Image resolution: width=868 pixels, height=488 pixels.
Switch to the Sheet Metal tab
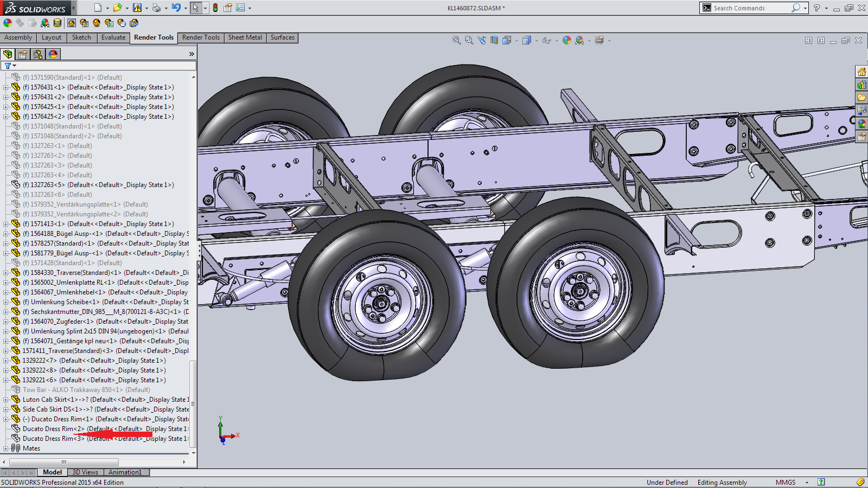coord(245,37)
